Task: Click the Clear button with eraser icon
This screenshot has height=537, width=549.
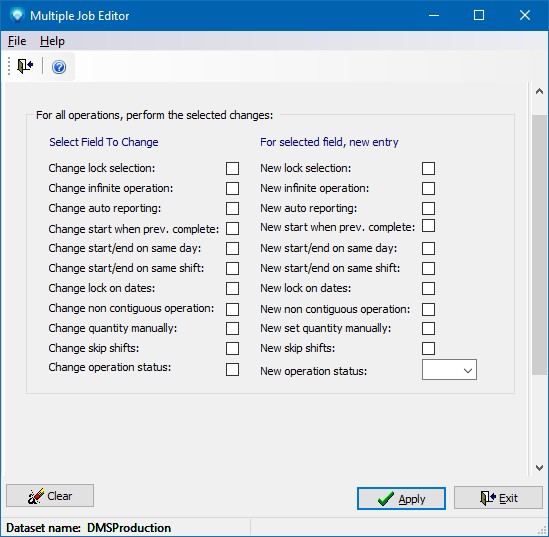Action: tap(50, 496)
